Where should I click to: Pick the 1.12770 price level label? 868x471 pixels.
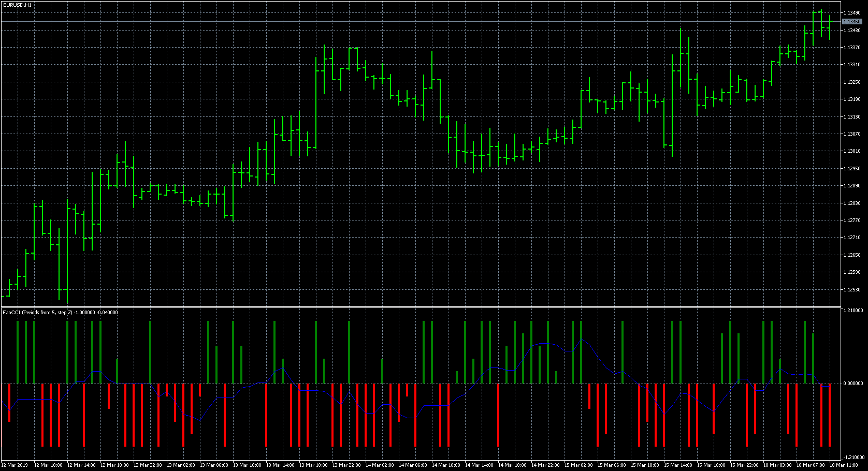click(x=852, y=220)
